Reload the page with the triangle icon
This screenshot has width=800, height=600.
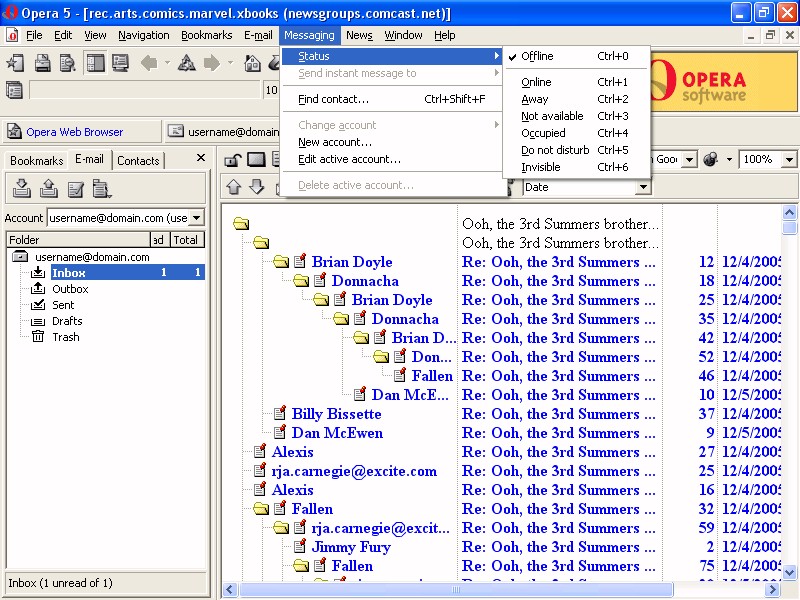tap(186, 63)
